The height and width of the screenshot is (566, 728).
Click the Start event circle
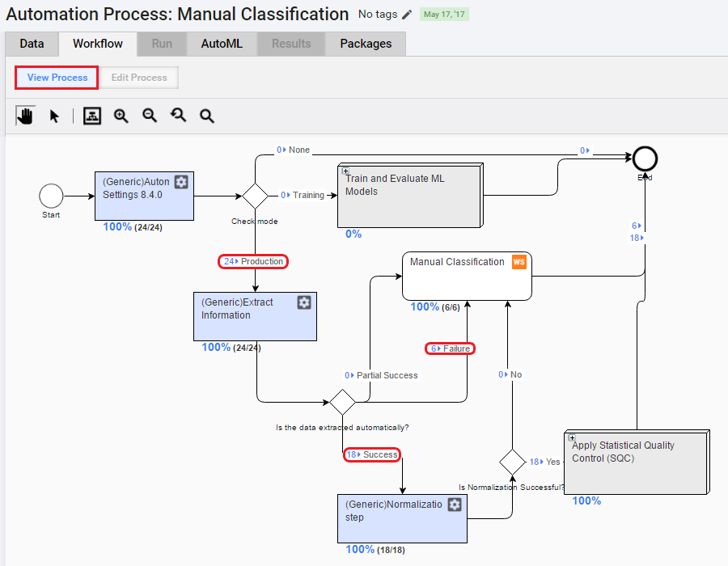pos(51,196)
